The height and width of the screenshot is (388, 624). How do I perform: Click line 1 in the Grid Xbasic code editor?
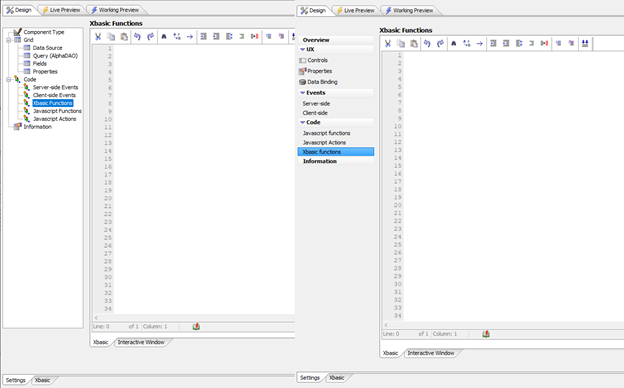coord(204,48)
